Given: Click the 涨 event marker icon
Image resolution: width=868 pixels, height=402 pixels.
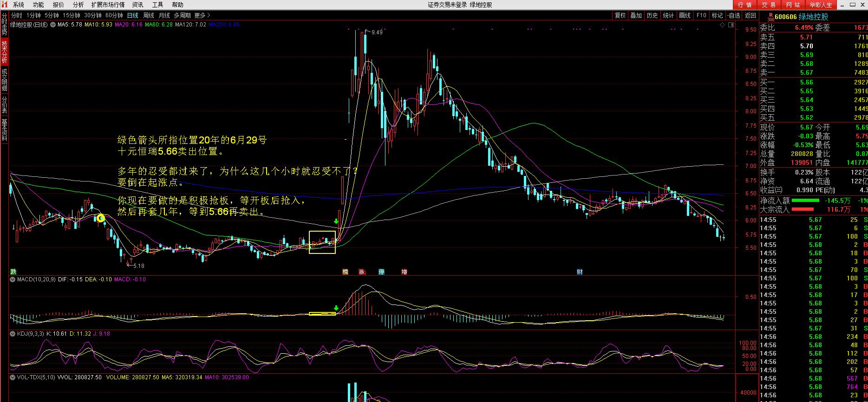Looking at the screenshot, I should click(362, 272).
